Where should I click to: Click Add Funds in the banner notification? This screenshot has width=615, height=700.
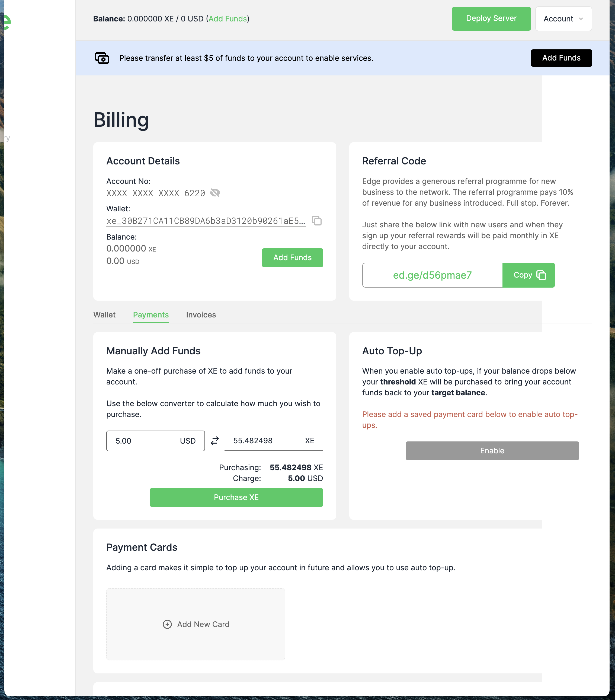click(561, 58)
